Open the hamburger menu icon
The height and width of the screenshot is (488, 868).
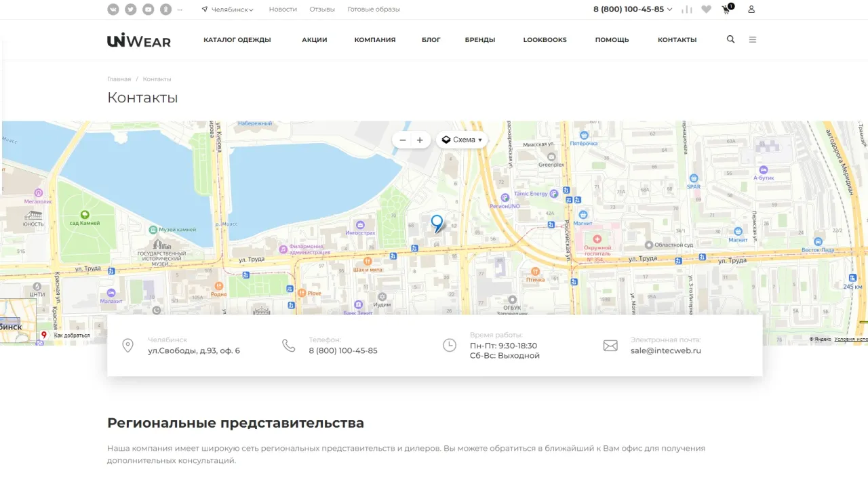tap(753, 39)
